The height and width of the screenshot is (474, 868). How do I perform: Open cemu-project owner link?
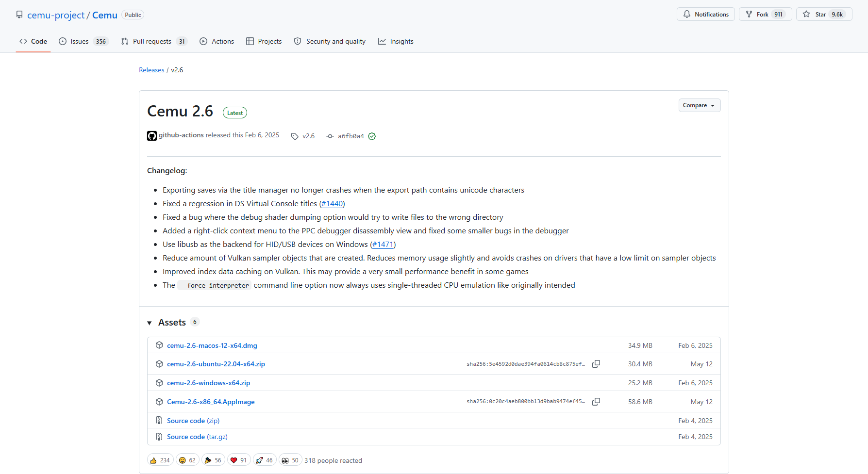pos(56,15)
